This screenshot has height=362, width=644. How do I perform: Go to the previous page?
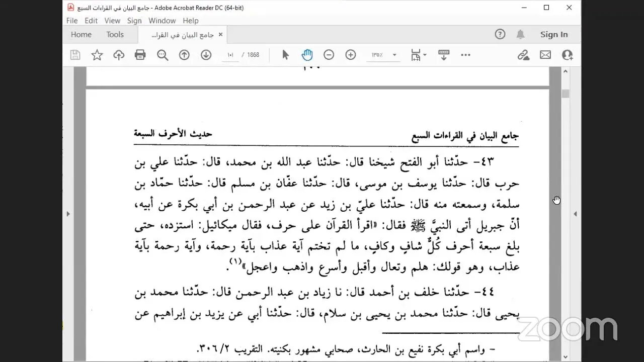pos(184,55)
